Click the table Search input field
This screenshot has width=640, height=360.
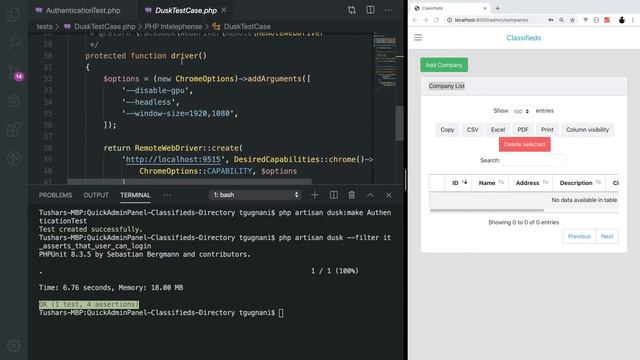(534, 161)
